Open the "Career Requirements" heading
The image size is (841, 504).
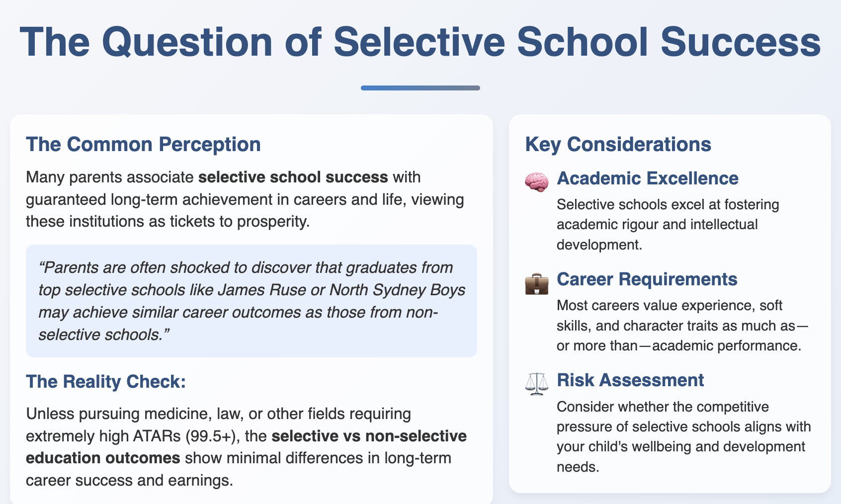coord(647,279)
